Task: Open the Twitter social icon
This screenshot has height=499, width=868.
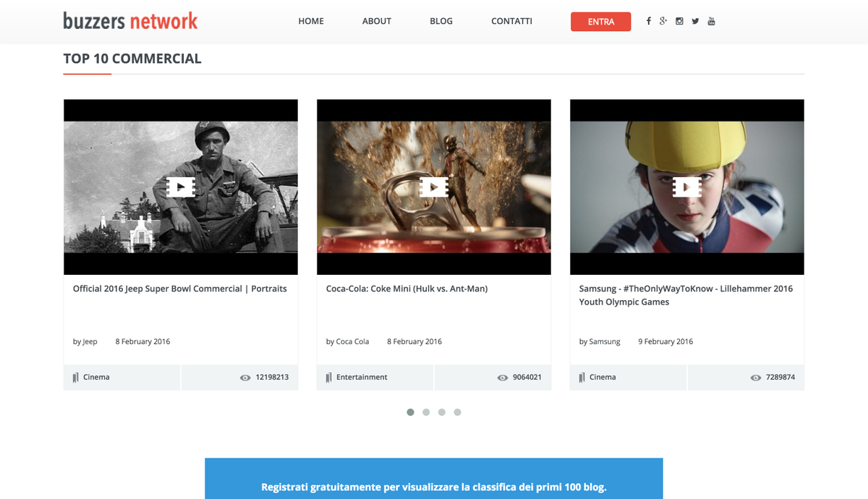Action: pyautogui.click(x=695, y=21)
